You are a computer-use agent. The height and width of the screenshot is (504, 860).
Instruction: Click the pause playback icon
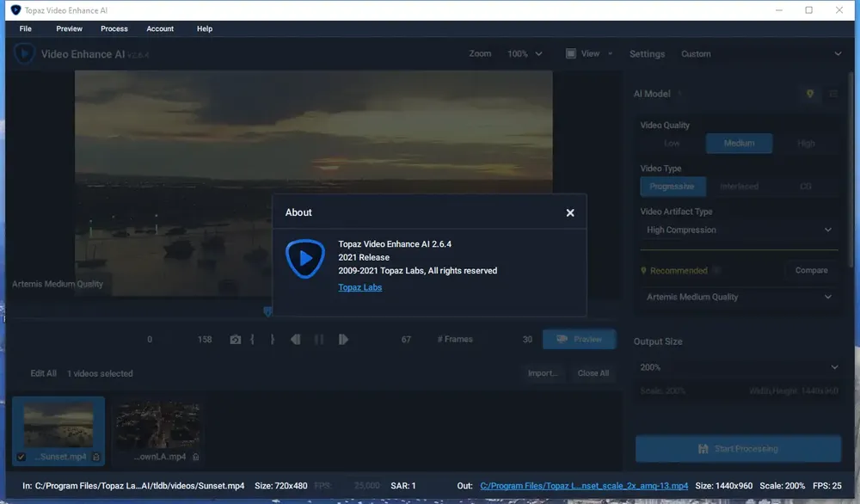click(319, 340)
